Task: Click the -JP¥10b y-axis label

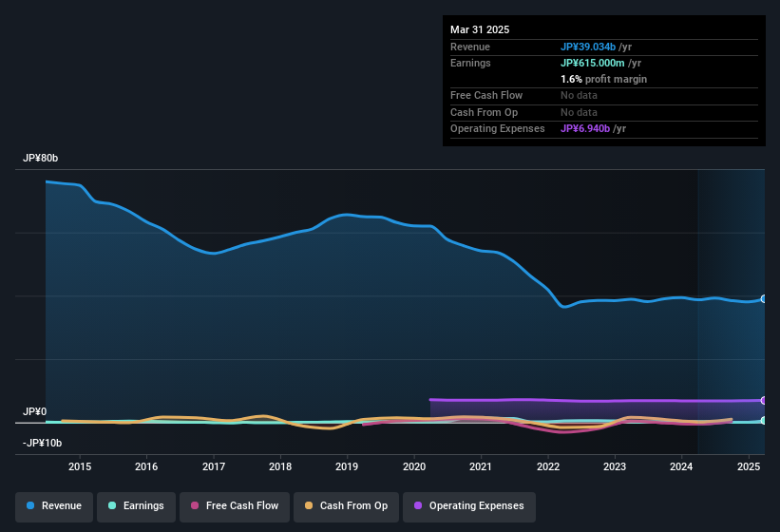Action: pyautogui.click(x=43, y=443)
